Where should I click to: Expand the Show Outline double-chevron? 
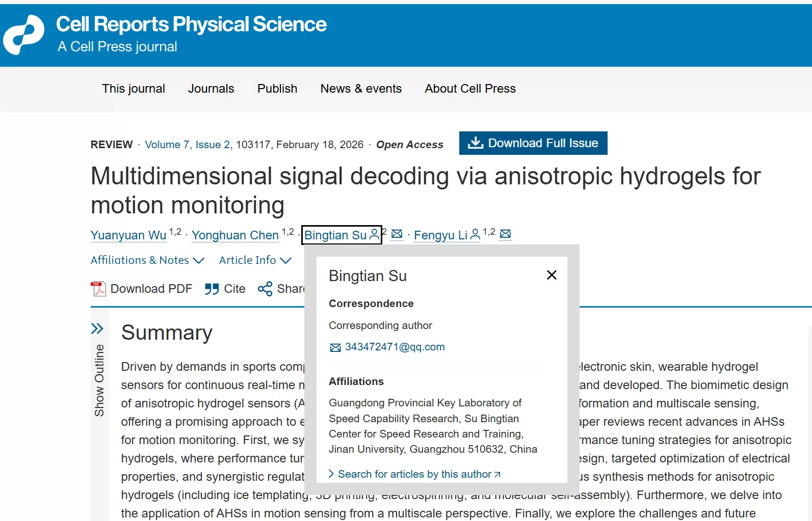click(97, 328)
